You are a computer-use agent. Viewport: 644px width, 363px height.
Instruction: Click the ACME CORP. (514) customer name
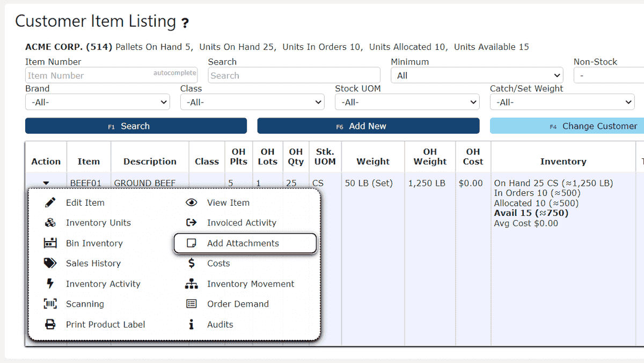69,47
